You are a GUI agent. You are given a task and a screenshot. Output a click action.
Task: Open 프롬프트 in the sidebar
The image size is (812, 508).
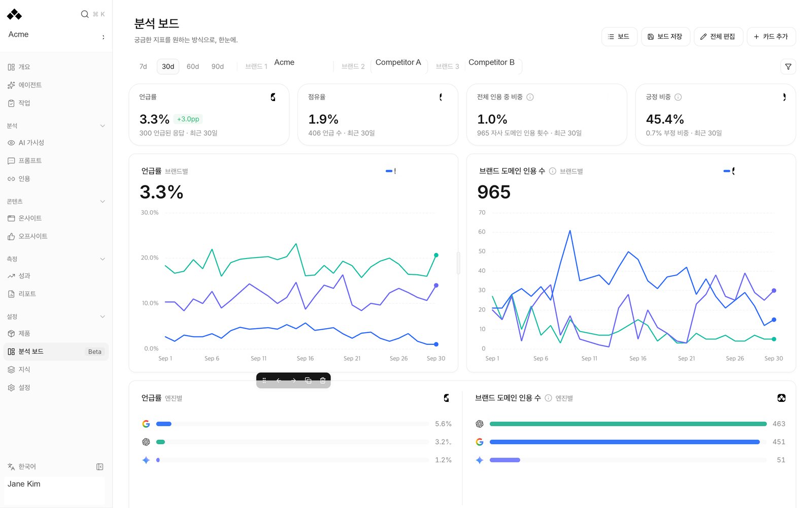pyautogui.click(x=56, y=161)
